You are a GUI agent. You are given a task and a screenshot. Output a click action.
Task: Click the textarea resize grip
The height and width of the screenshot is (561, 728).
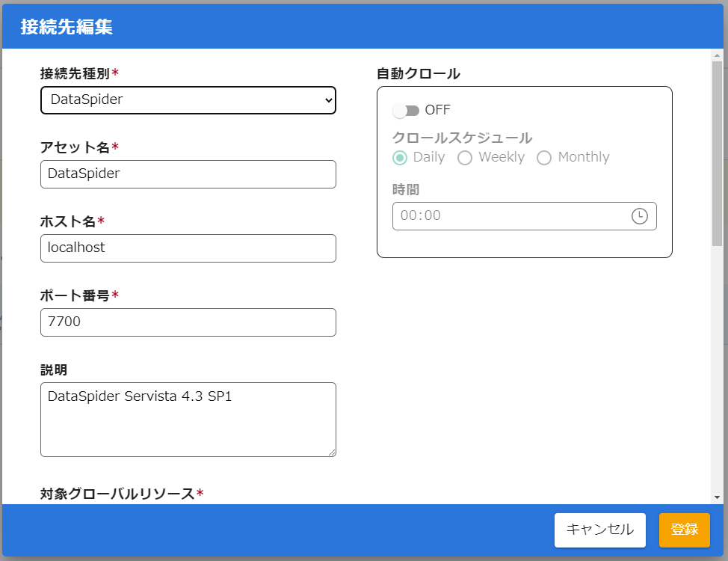(332, 453)
